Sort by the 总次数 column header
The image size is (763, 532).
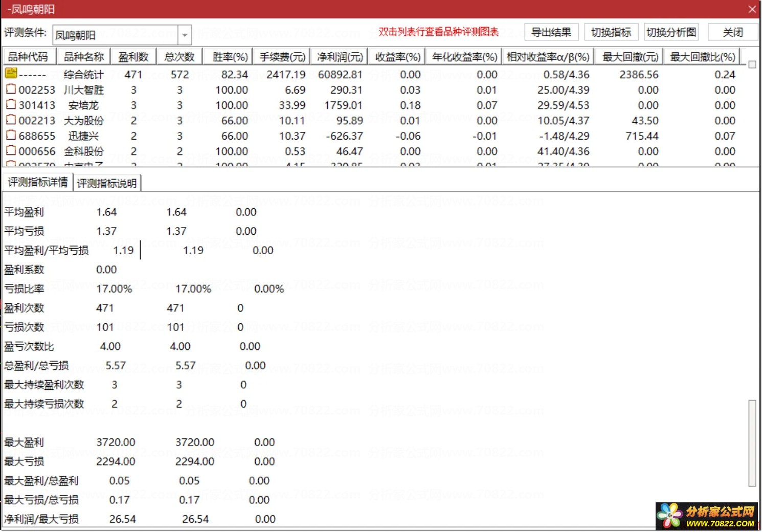click(x=179, y=56)
